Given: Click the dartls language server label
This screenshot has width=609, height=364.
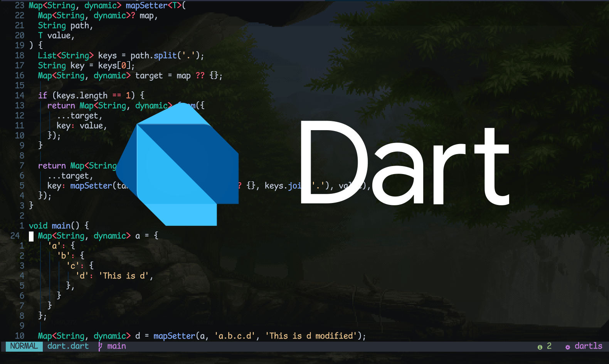Looking at the screenshot, I should pyautogui.click(x=588, y=346).
